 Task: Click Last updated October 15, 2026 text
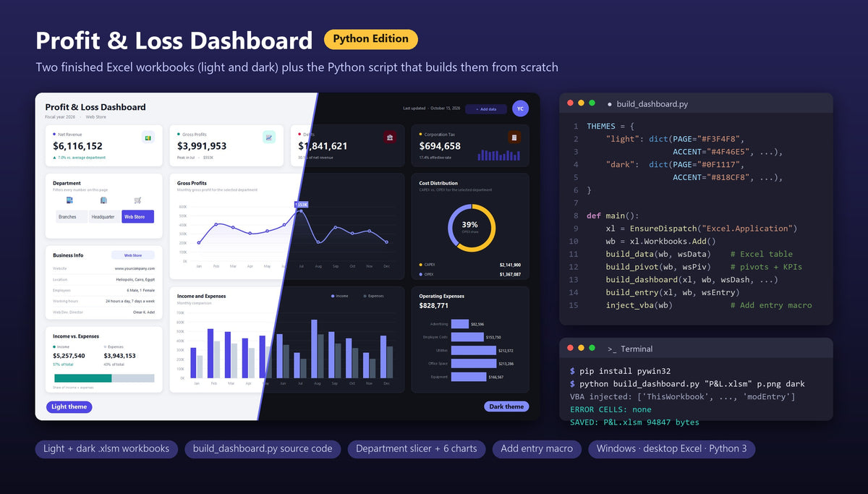(x=431, y=108)
